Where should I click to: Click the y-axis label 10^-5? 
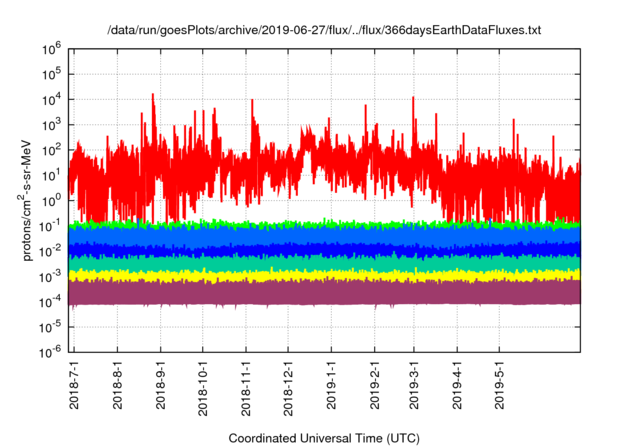tap(50, 328)
